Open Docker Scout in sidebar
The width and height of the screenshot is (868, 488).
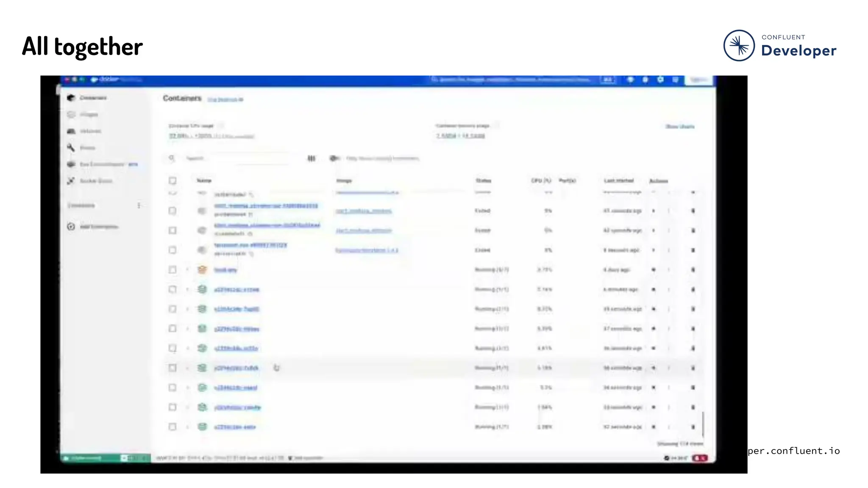95,181
